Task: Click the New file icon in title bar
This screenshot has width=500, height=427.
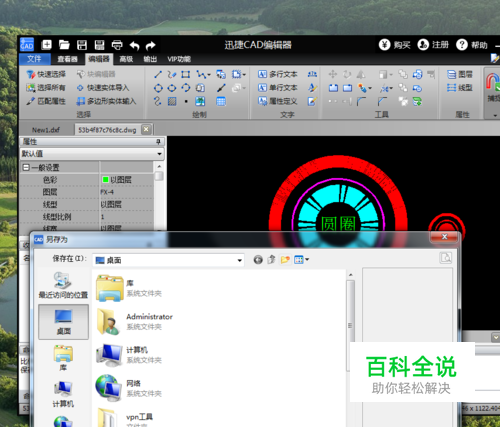Action: [46, 45]
